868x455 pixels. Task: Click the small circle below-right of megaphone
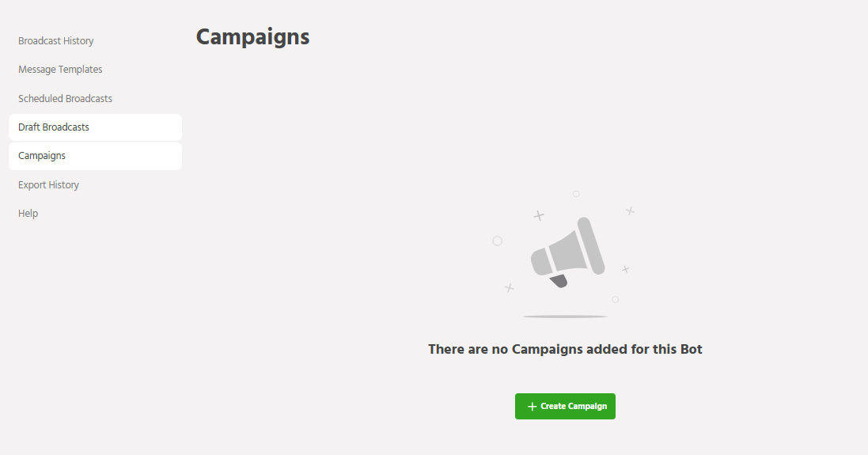click(615, 299)
